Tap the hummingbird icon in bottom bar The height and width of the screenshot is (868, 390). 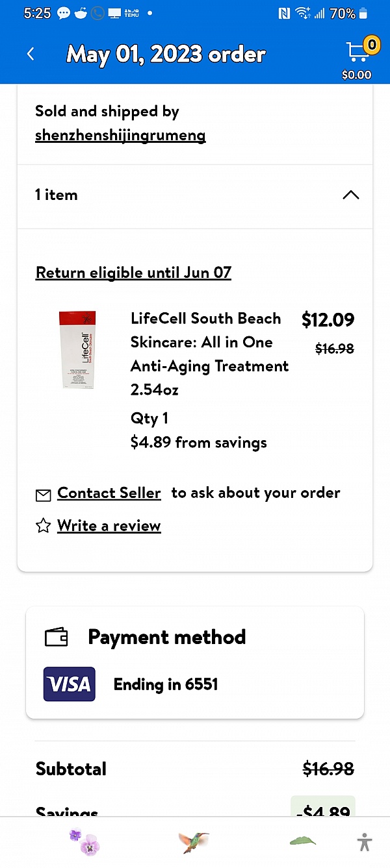[194, 842]
